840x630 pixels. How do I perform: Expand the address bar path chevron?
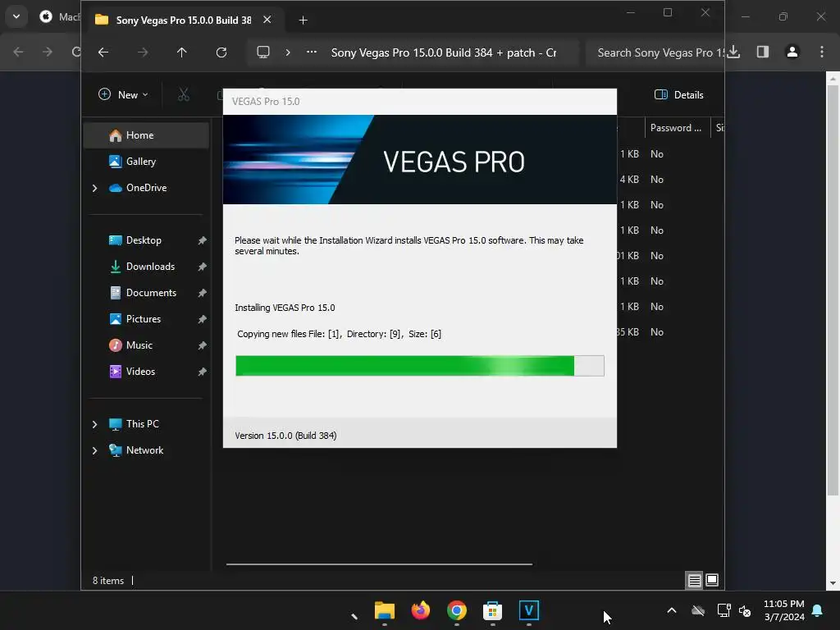288,52
